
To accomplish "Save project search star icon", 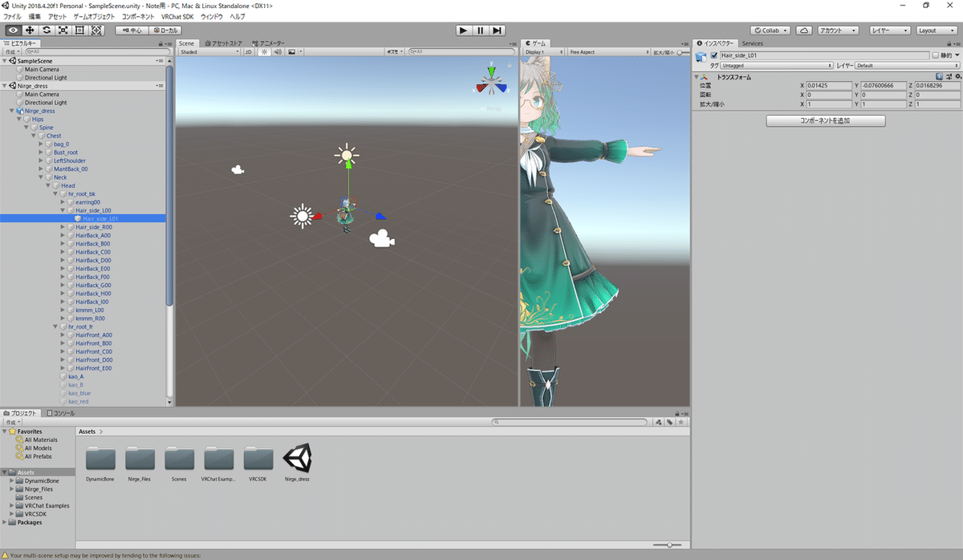I will [681, 421].
